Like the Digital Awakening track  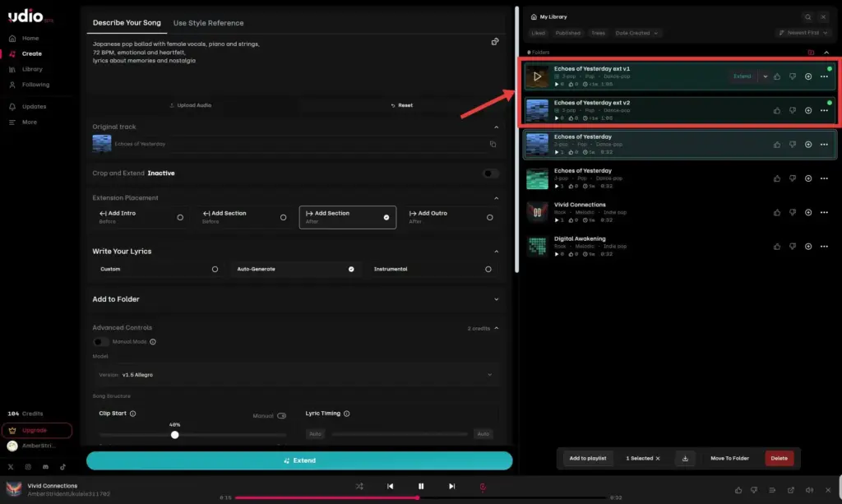pyautogui.click(x=777, y=247)
